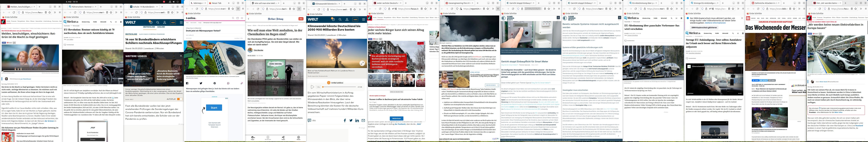Close 'Weitere Videos' overlay on Welt

pyautogui.click(x=181, y=56)
